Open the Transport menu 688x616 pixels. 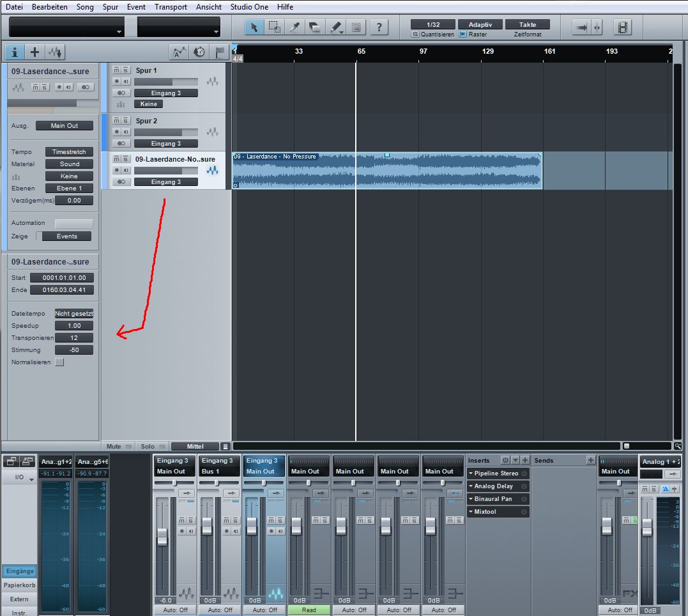coord(171,6)
